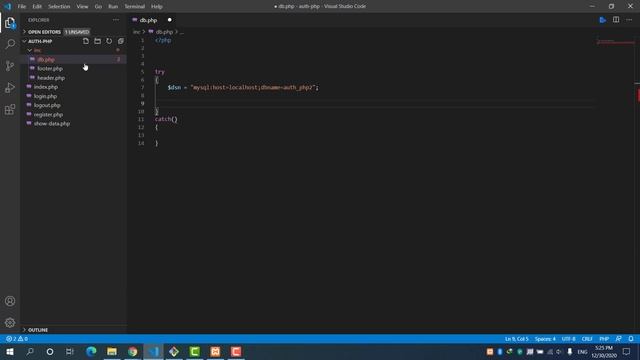Close the unsaved db.php tab via dot
Image resolution: width=640 pixels, height=360 pixels.
pyautogui.click(x=169, y=20)
